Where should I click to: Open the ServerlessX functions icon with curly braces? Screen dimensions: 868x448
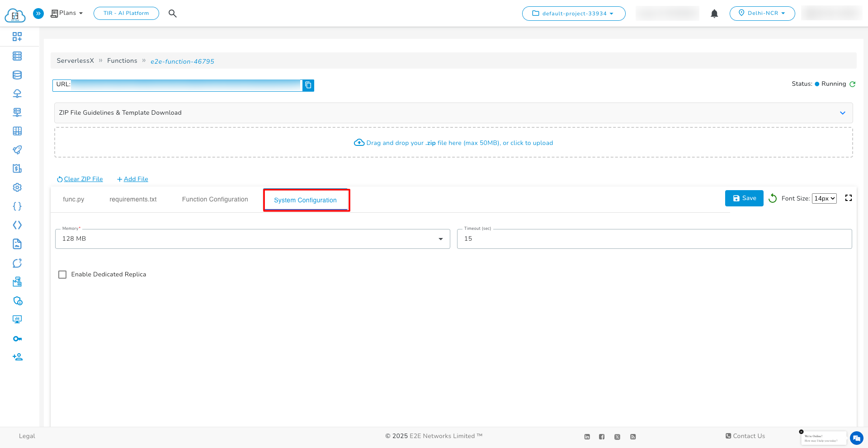[x=17, y=206]
